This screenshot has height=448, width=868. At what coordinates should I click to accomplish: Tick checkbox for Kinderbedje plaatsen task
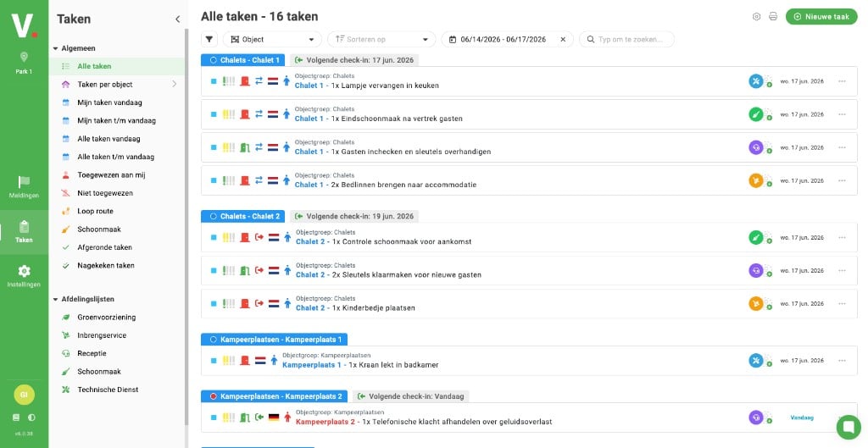point(214,304)
